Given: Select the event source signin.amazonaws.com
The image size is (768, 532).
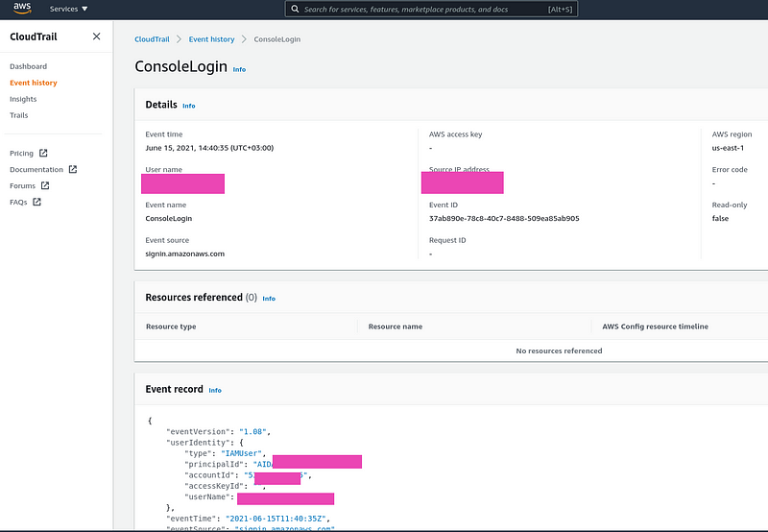Looking at the screenshot, I should pyautogui.click(x=184, y=254).
